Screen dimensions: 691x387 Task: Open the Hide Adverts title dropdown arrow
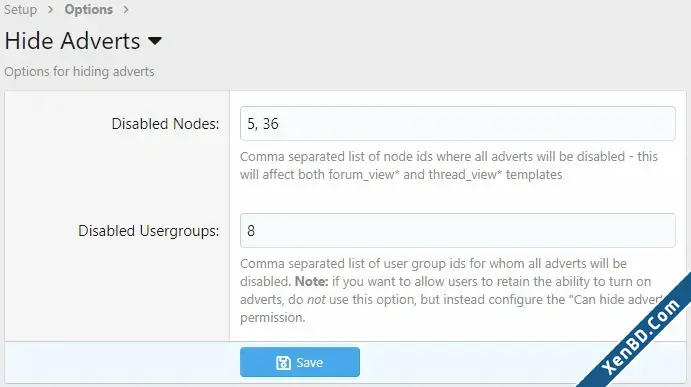(x=155, y=41)
